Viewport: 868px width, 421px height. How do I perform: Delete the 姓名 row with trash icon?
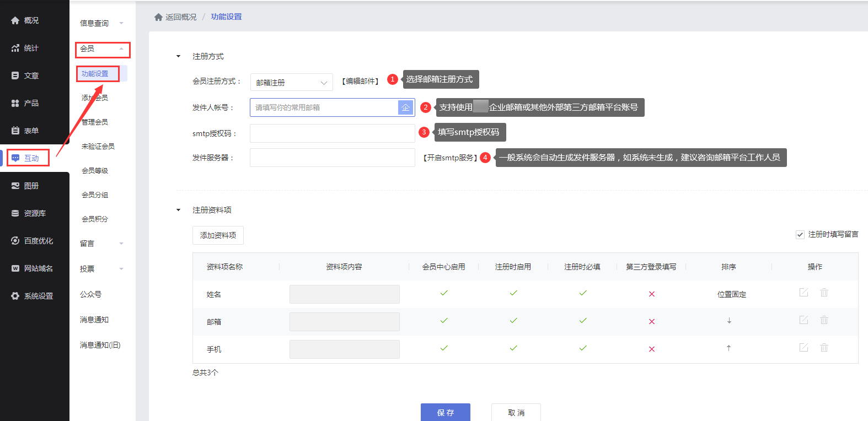824,293
